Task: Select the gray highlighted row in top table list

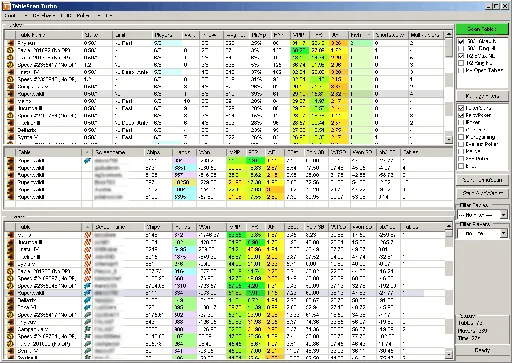Action: 225,94
